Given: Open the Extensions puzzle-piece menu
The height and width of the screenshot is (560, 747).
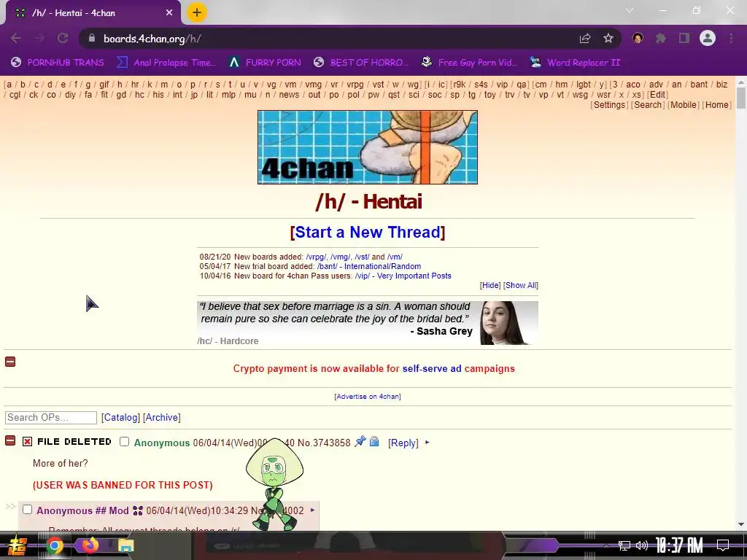Looking at the screenshot, I should tap(661, 38).
